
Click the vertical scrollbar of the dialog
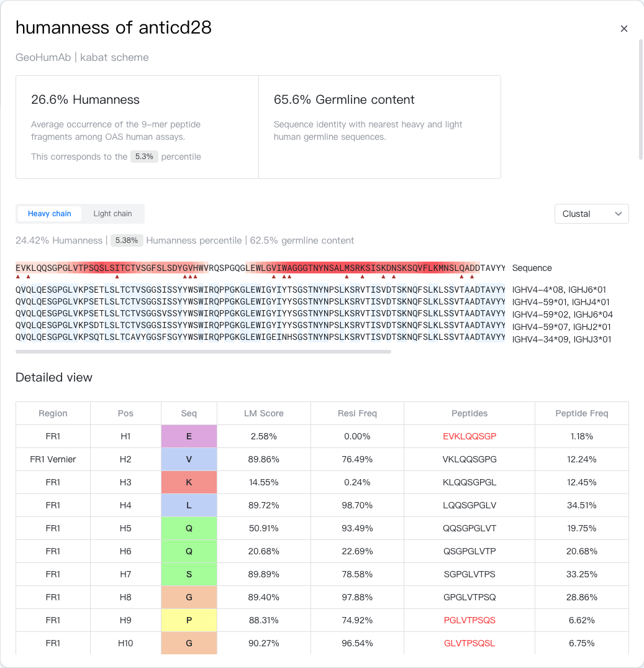pos(641,99)
